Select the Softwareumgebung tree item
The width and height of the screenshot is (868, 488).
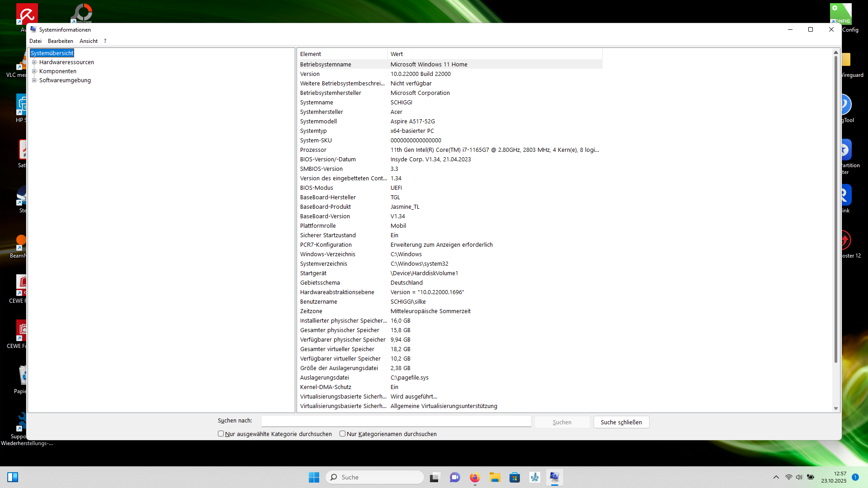point(65,80)
